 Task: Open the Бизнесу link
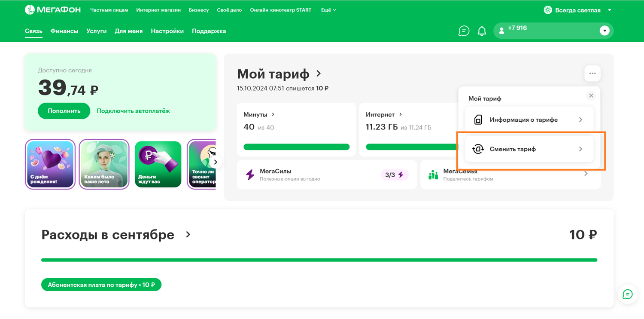click(199, 10)
